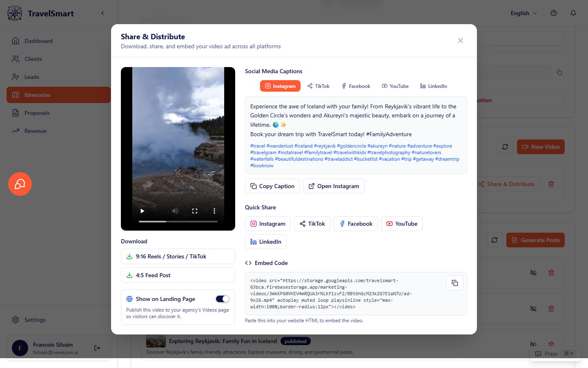Click the Instagram caption text area
This screenshot has width=588, height=368.
pyautogui.click(x=356, y=135)
